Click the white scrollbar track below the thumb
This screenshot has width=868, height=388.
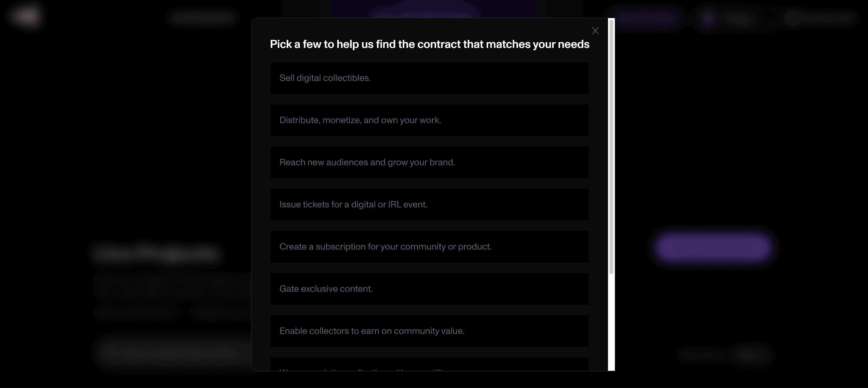point(611,322)
